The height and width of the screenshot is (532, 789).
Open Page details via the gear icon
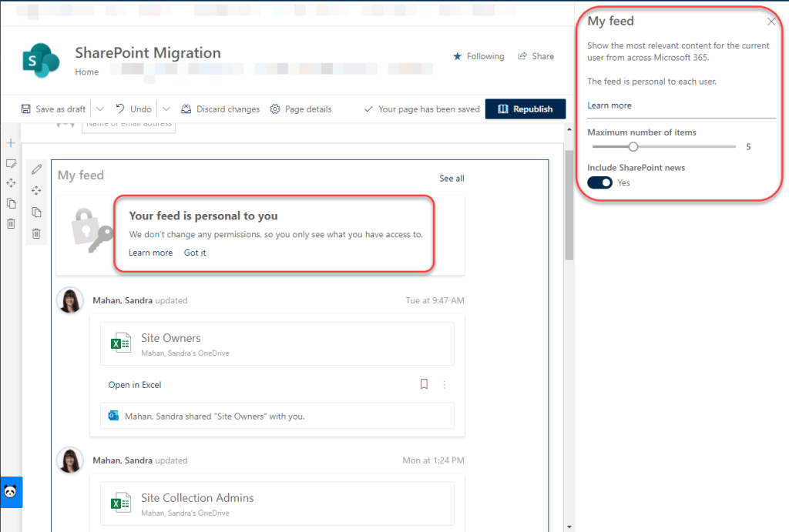tap(275, 109)
